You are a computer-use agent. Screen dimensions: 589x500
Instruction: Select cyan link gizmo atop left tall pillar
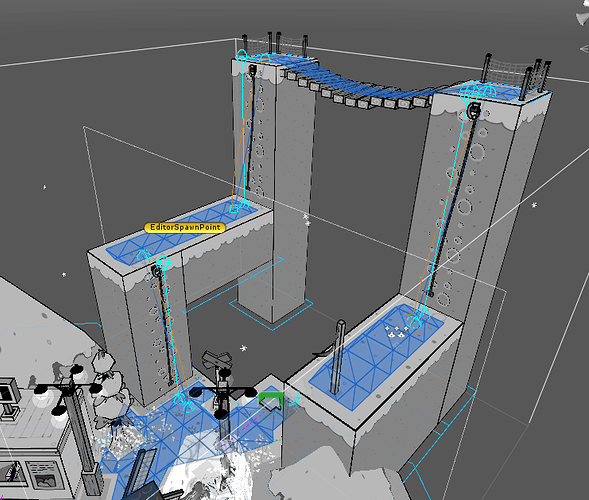point(242,56)
